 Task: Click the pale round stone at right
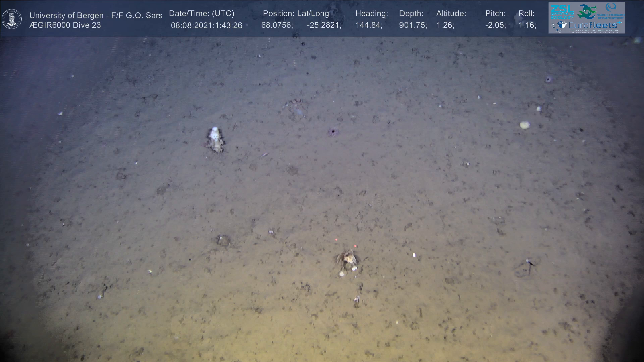point(524,125)
